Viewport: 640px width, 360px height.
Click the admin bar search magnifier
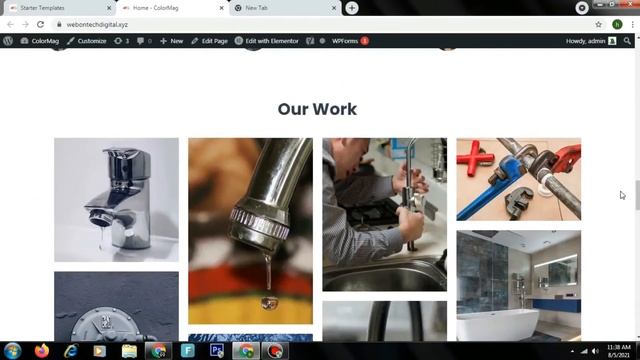tap(627, 41)
